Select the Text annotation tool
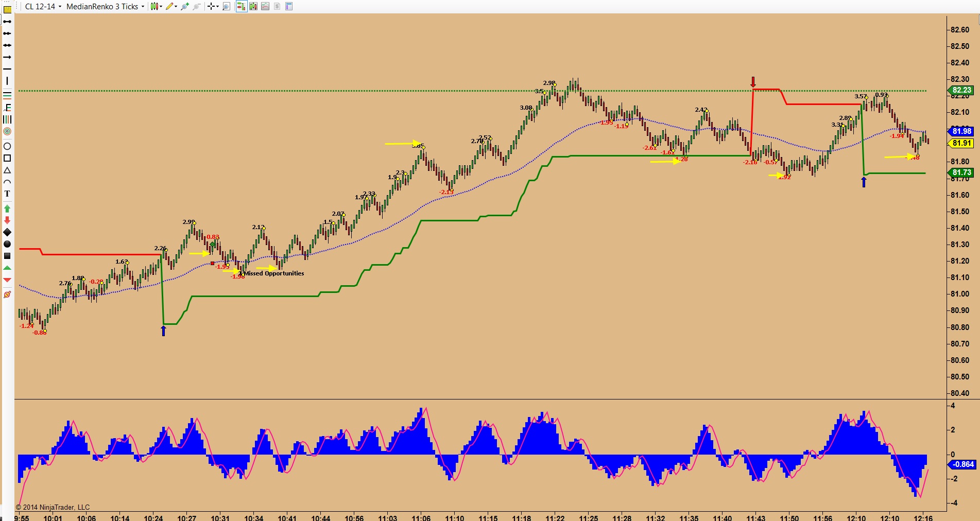Viewport: 980px width, 521px height. [x=7, y=194]
